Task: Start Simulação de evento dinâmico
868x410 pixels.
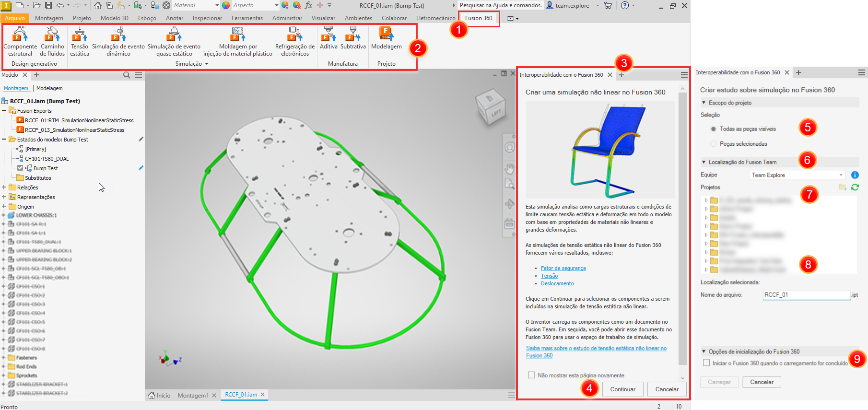Action: [118, 41]
